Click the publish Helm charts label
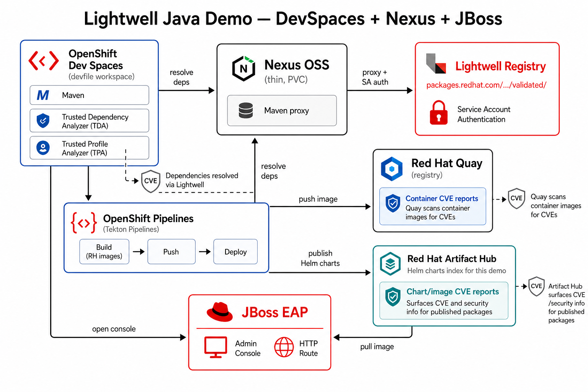Image resolution: width=588 pixels, height=392 pixels. 320,258
